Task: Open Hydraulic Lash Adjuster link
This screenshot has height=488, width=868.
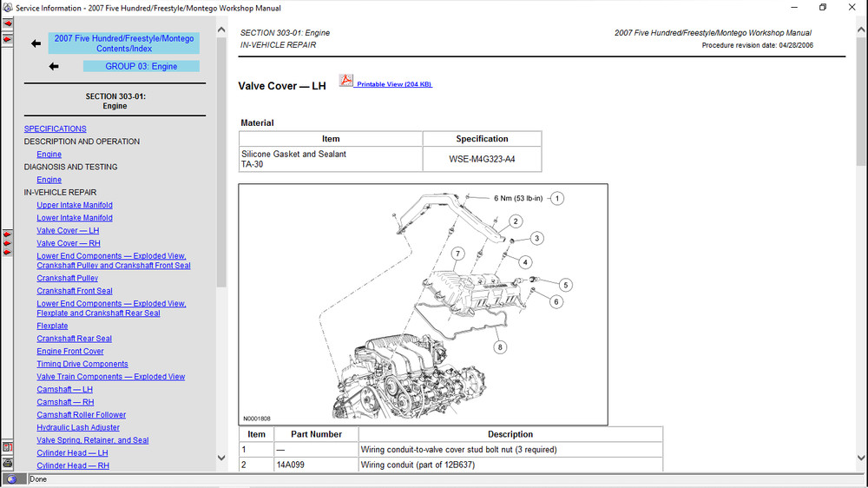Action: [77, 427]
